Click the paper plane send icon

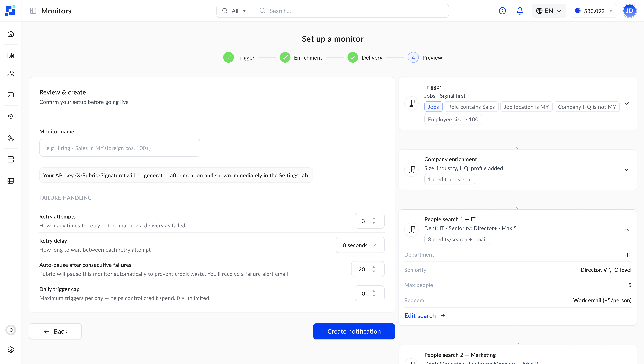[11, 116]
